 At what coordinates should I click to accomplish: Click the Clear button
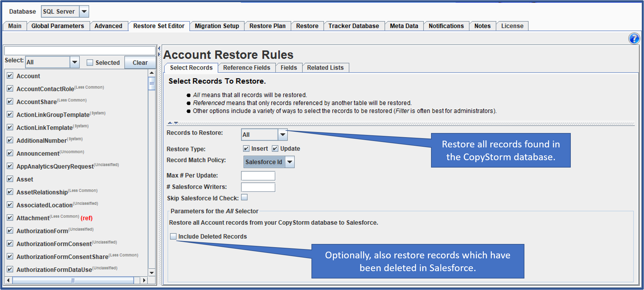(140, 63)
